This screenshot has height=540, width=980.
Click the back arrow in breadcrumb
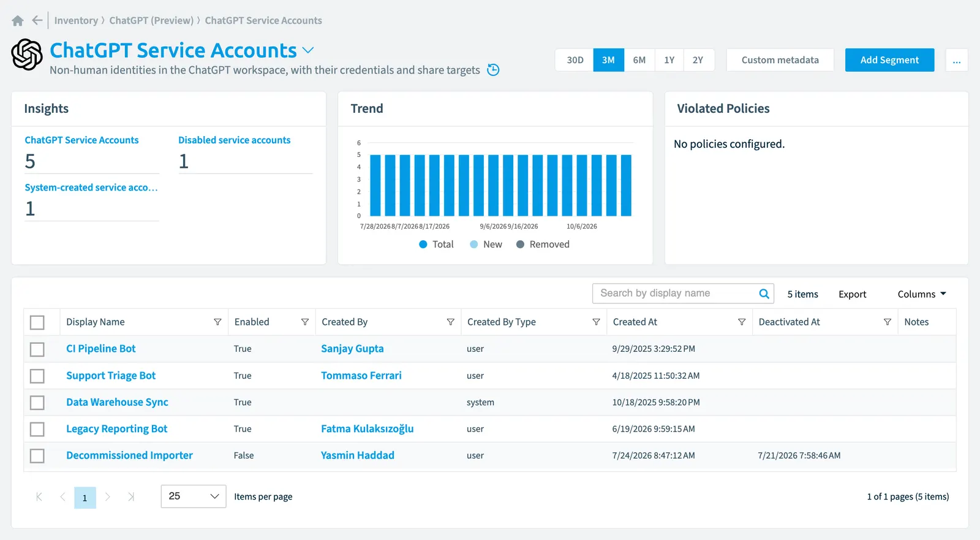(37, 20)
